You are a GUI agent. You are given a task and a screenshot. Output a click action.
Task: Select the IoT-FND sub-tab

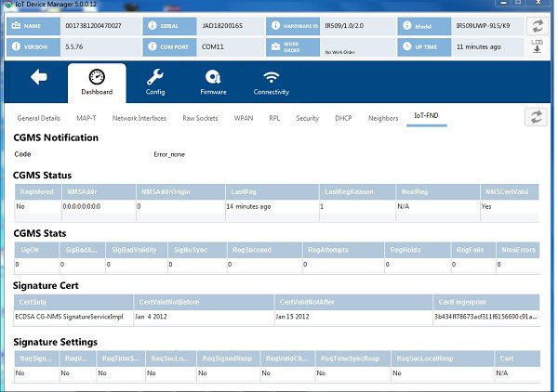point(426,116)
